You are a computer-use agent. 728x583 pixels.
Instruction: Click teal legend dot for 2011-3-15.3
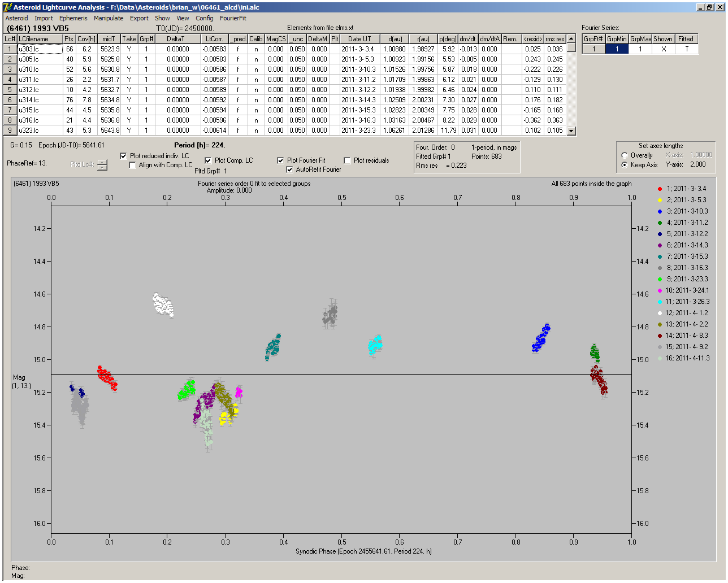click(x=660, y=256)
